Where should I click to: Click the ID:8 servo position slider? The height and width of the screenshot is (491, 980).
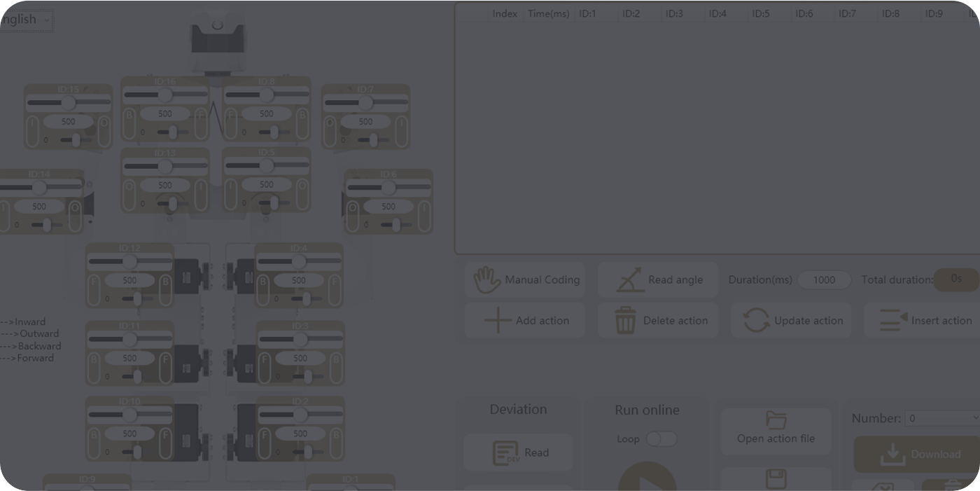tap(267, 95)
